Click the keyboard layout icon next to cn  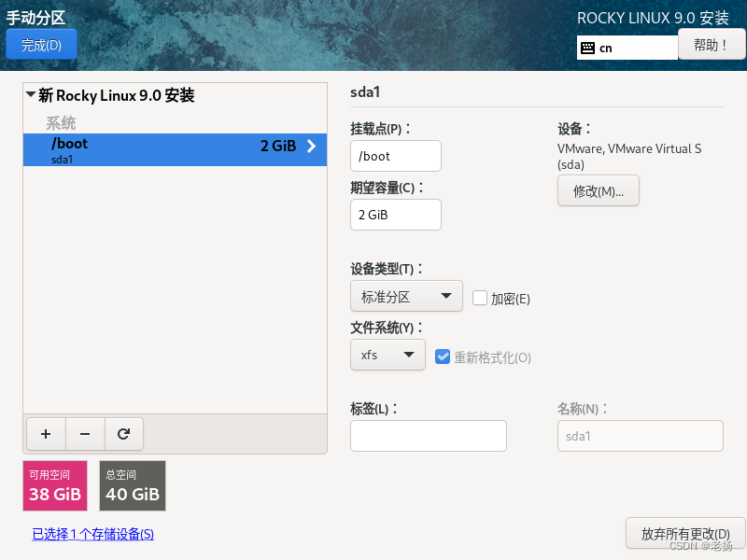click(588, 48)
